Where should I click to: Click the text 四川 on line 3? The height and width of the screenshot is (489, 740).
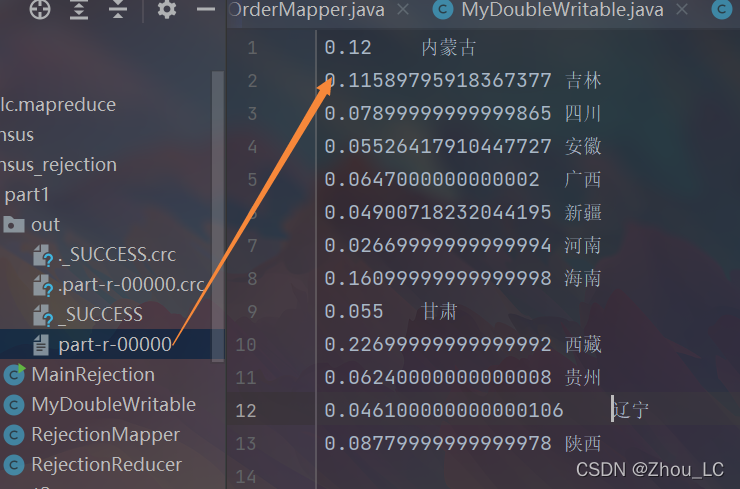coord(583,114)
